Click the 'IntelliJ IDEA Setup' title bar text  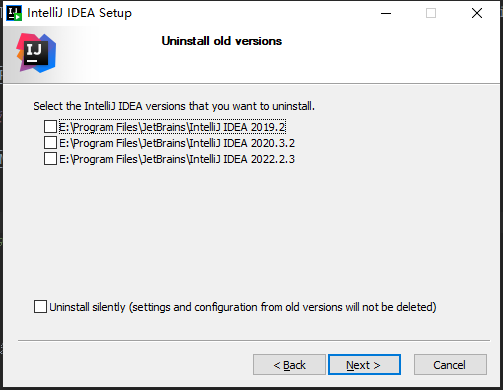click(x=79, y=13)
